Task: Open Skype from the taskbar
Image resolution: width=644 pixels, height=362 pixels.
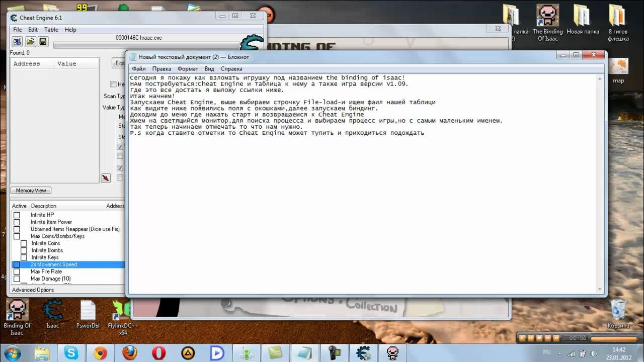Action: pos(71,353)
